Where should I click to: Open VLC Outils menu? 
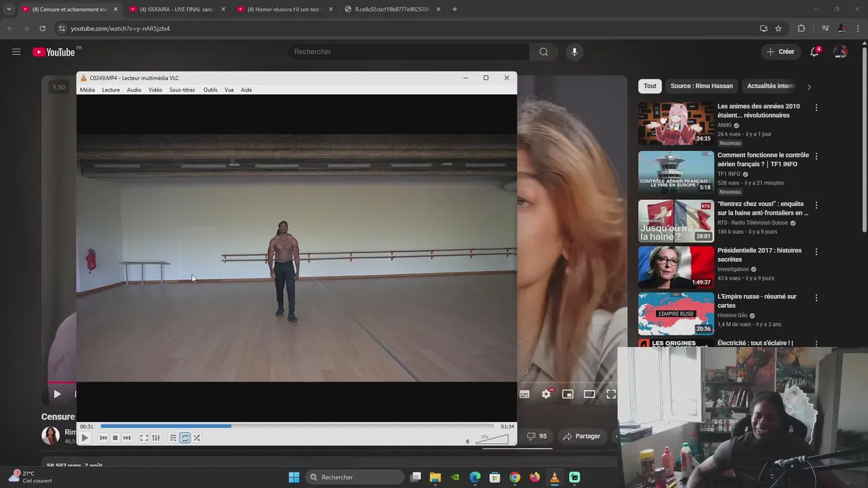click(x=210, y=90)
